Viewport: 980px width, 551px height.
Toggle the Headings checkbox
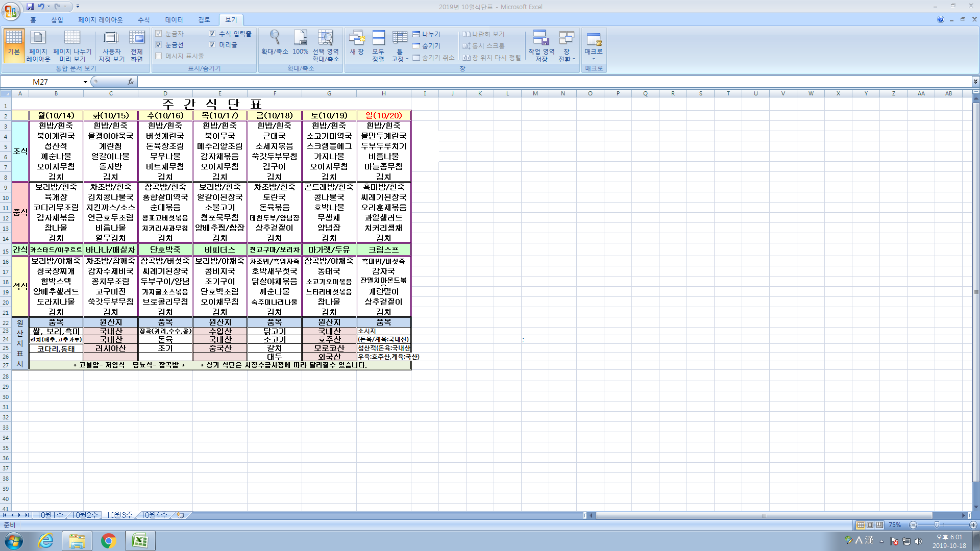pyautogui.click(x=212, y=45)
